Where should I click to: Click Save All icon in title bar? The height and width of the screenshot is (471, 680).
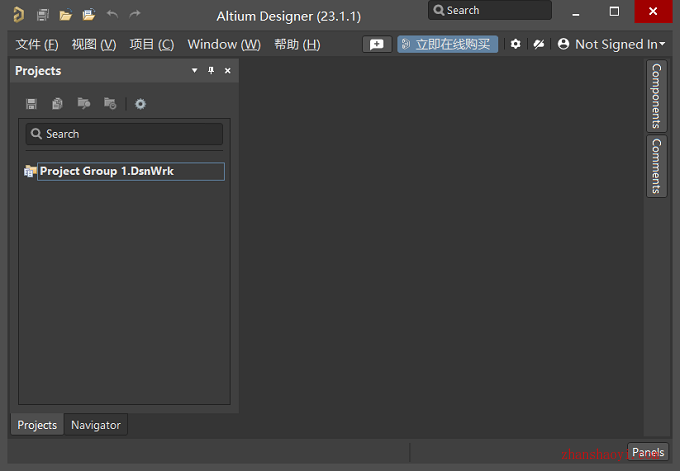pyautogui.click(x=42, y=15)
